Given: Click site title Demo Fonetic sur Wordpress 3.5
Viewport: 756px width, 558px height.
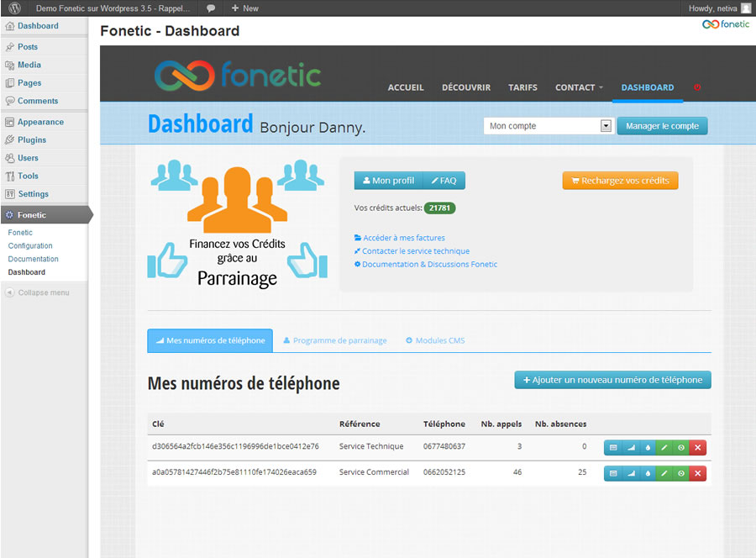Looking at the screenshot, I should 113,8.
